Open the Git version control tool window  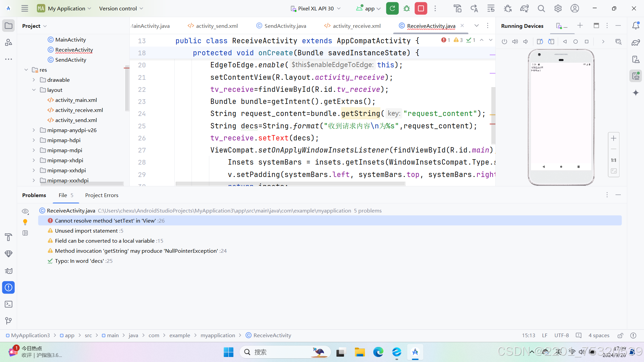9,321
